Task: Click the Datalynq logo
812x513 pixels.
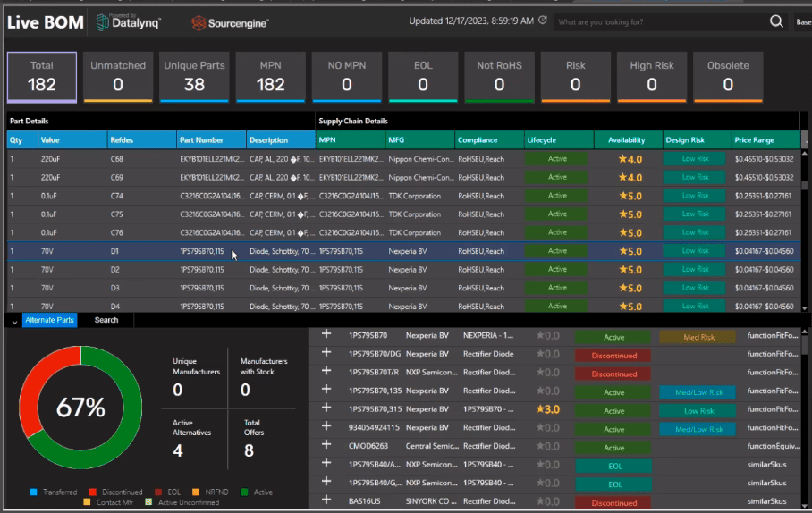Action: (129, 22)
